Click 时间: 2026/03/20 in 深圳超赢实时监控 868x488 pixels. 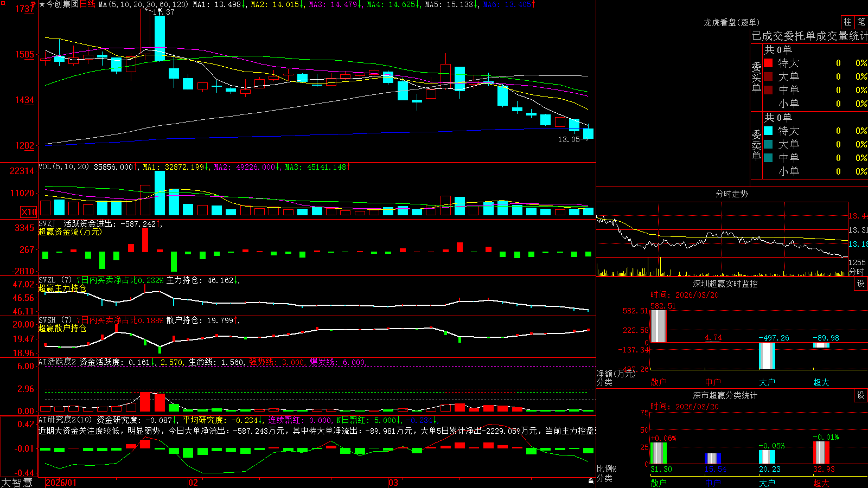684,295
